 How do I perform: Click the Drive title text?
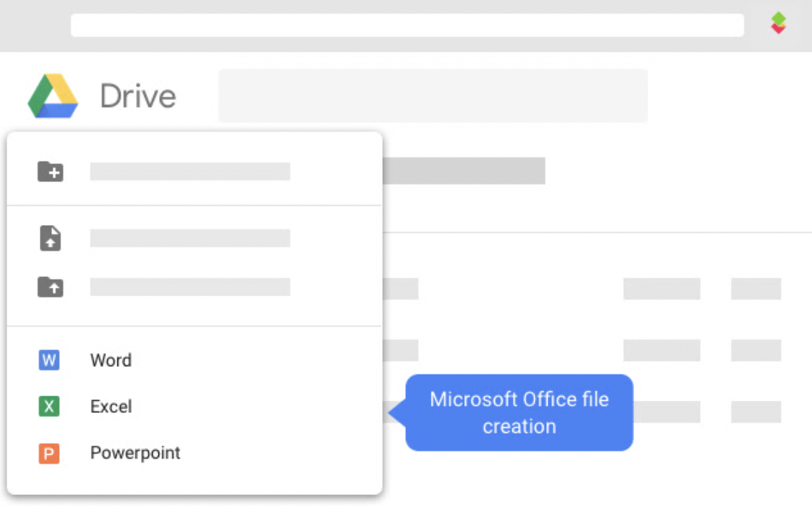[138, 96]
